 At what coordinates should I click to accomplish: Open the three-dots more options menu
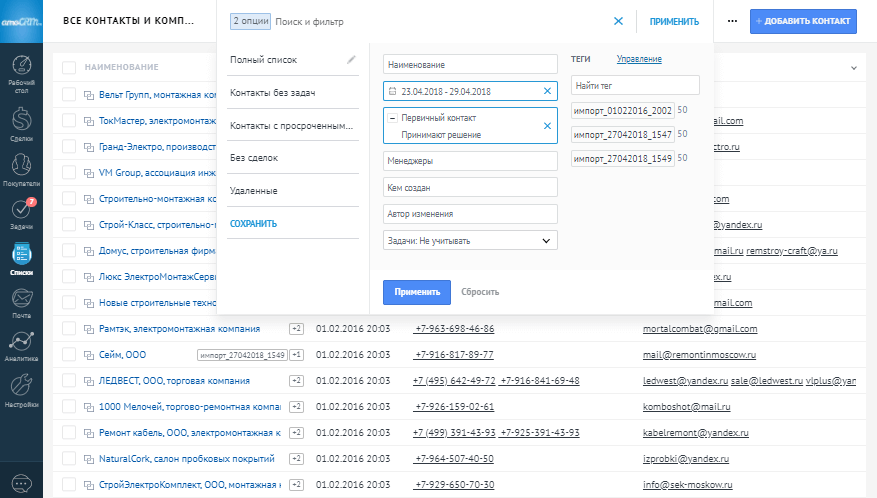click(732, 21)
